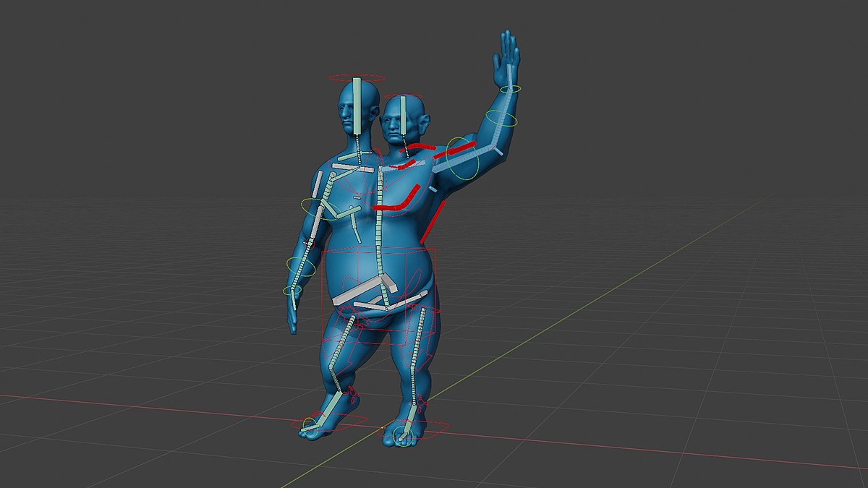Click the red circle control above the left head

[357, 77]
